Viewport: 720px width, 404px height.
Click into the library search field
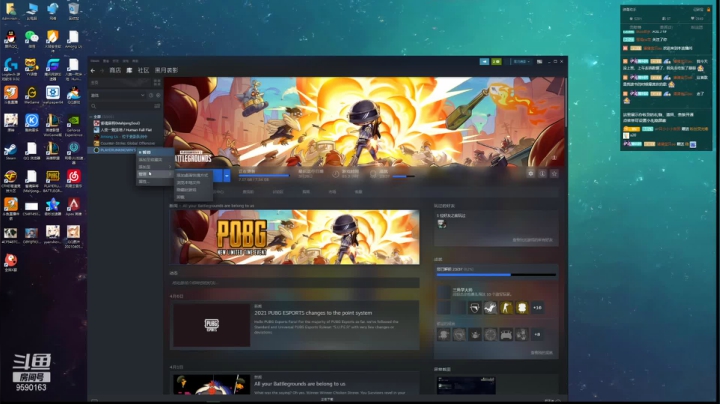pyautogui.click(x=121, y=106)
